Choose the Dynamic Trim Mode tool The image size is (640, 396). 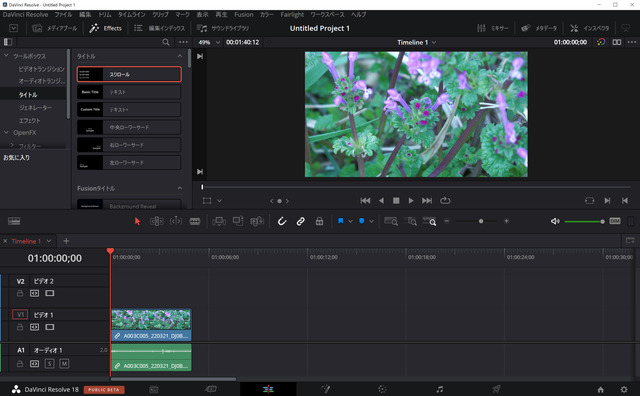pos(176,221)
